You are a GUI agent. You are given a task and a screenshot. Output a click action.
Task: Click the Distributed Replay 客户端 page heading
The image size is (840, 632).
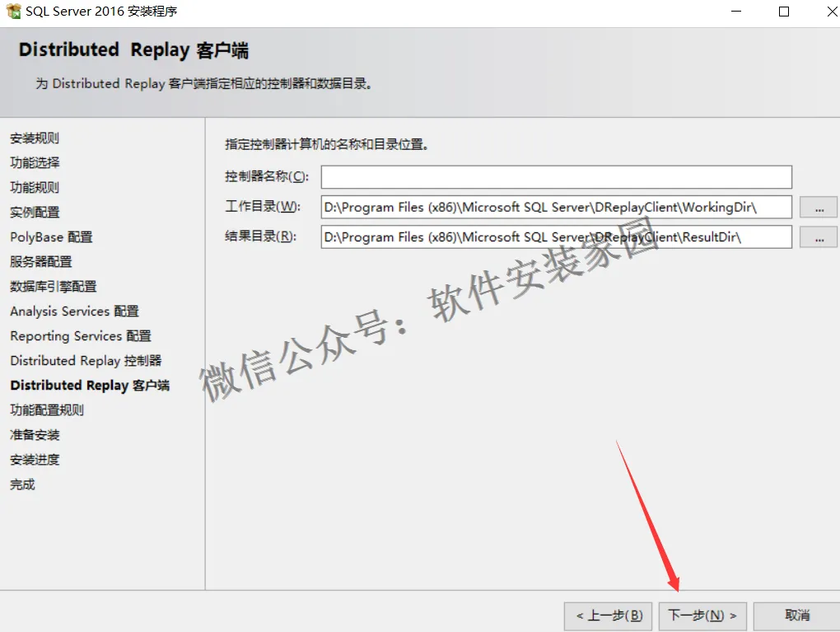click(133, 50)
